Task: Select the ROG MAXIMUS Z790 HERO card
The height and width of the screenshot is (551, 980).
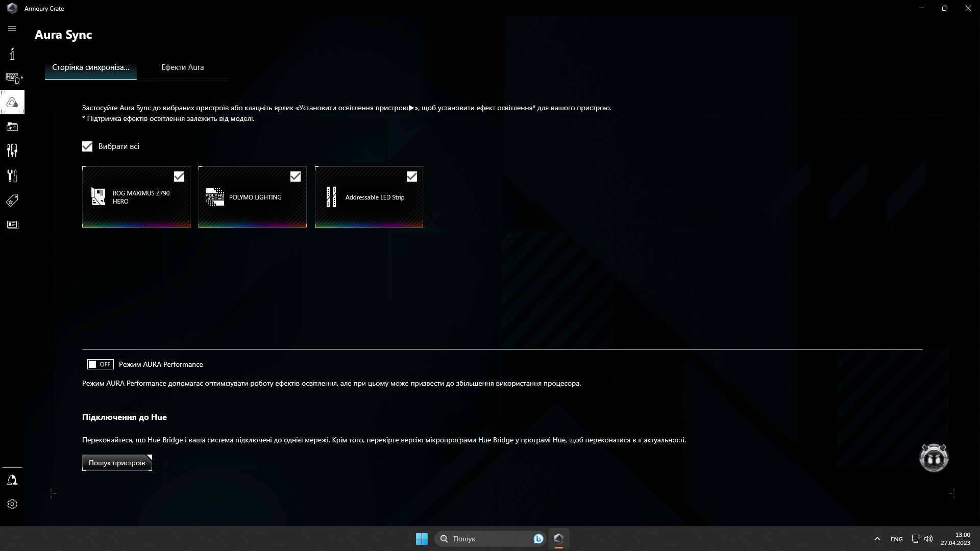Action: (136, 197)
